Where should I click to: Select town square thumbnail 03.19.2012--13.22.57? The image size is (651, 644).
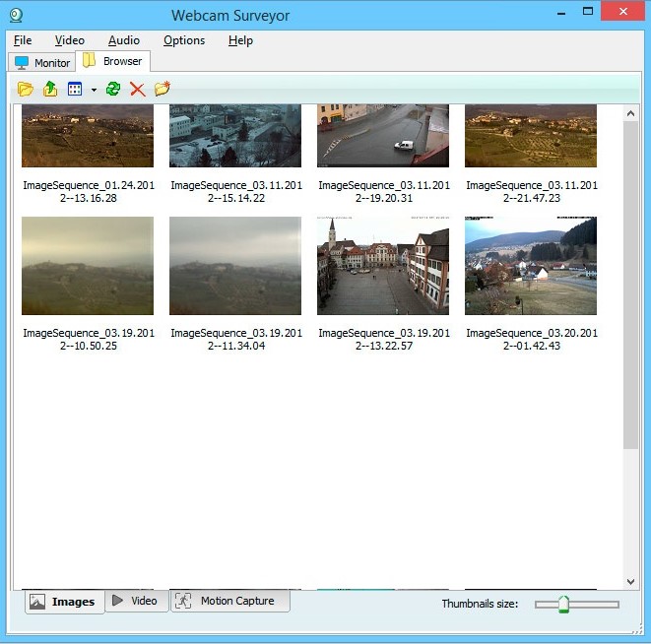383,266
